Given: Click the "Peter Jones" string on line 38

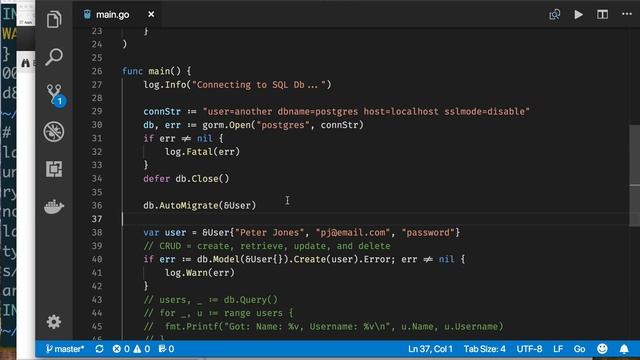Looking at the screenshot, I should (269, 233).
